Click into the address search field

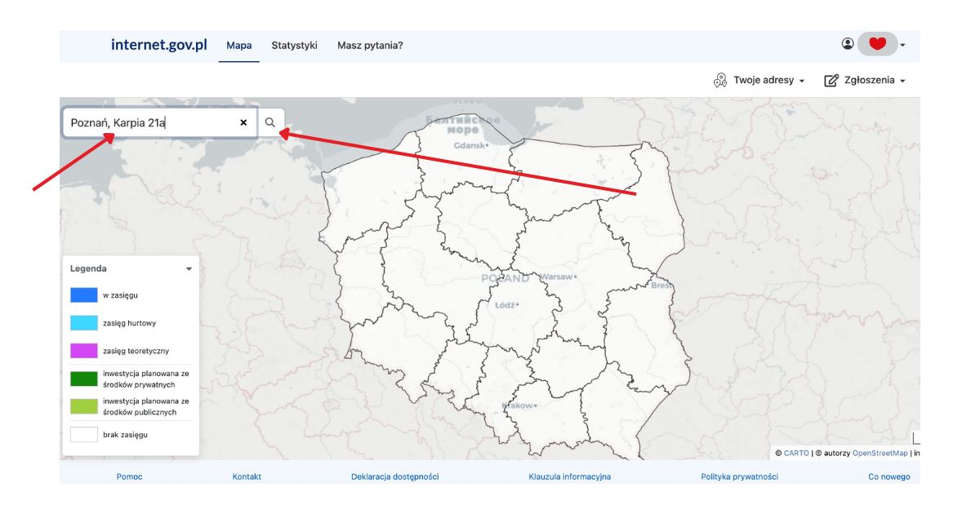coord(151,123)
